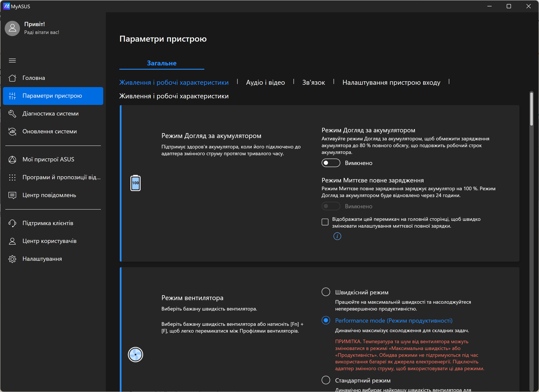Open Живлення і робочі характеристики section link
This screenshot has width=539, height=392.
[174, 82]
